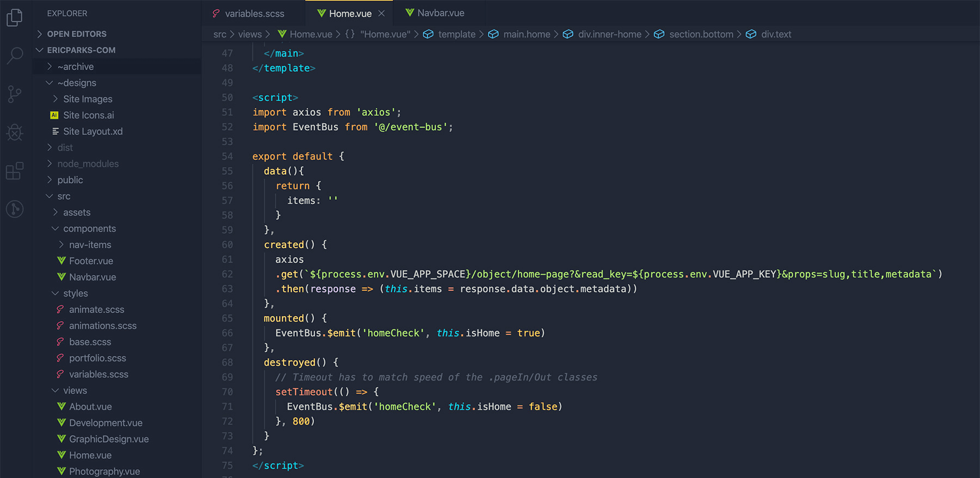Click Sass icon next to animations.scss

(x=60, y=326)
